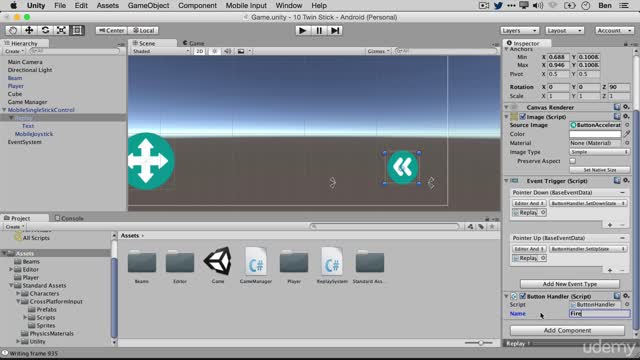Adjust the Project icon size slider
This screenshot has width=640, height=360.
pos(480,343)
